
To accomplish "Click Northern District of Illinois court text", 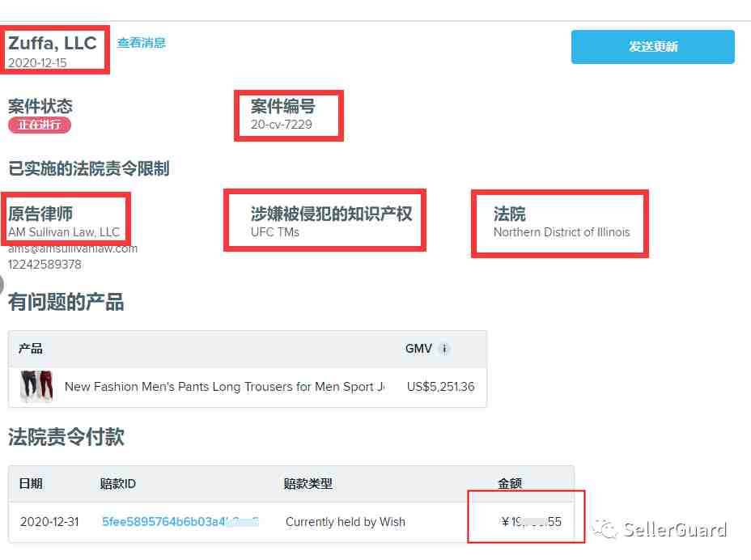I will click(x=562, y=232).
